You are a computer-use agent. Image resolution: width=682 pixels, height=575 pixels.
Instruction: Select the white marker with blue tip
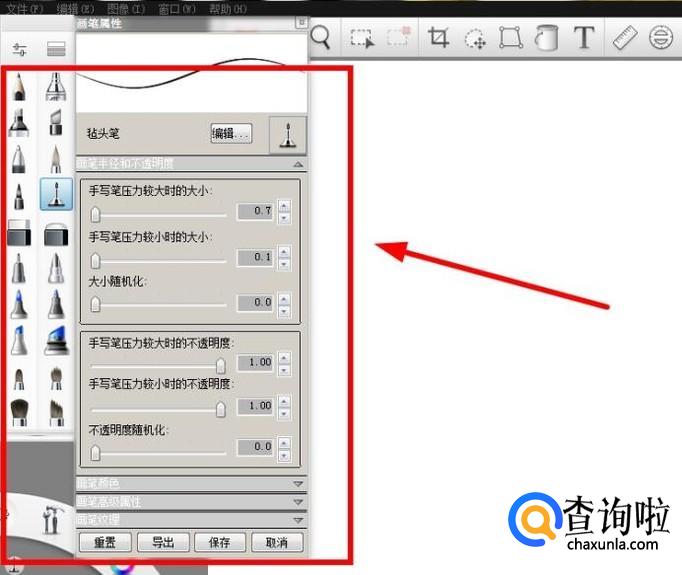coord(18,340)
